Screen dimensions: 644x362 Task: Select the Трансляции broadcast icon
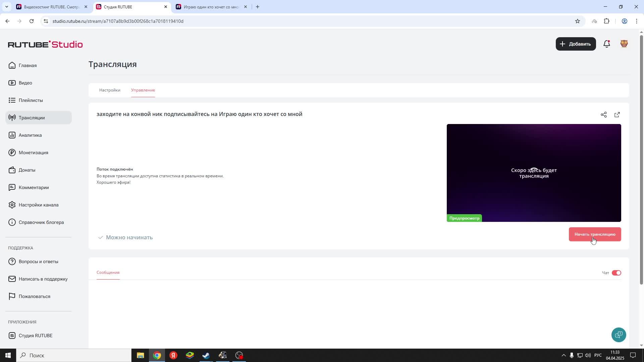[x=12, y=118]
